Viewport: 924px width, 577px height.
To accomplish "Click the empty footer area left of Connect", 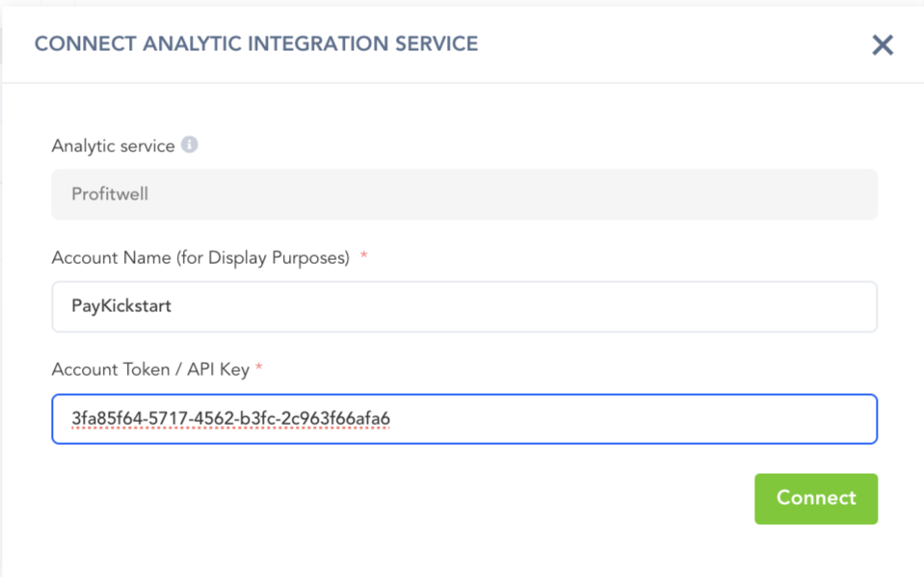I will click(x=385, y=499).
